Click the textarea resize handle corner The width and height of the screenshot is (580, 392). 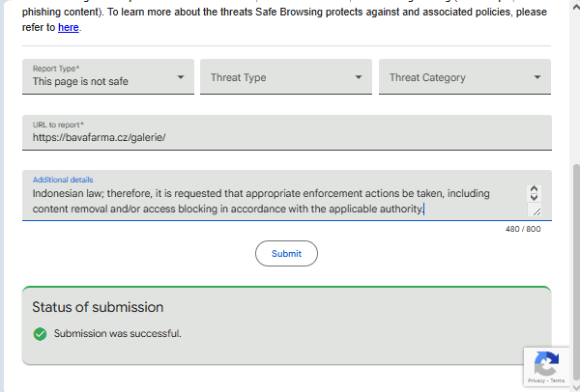pyautogui.click(x=536, y=211)
